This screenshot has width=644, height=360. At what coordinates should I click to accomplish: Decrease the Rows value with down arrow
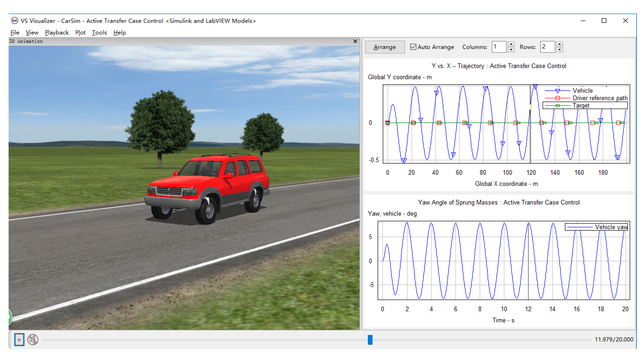[560, 50]
